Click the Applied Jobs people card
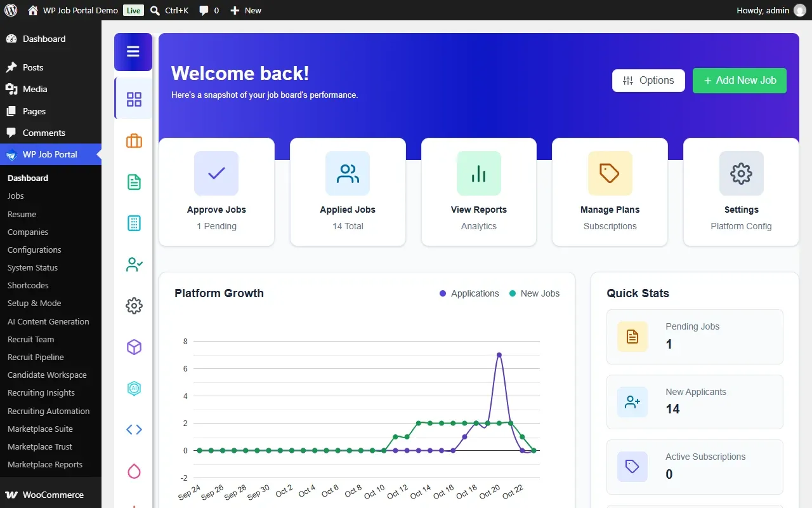 [348, 192]
